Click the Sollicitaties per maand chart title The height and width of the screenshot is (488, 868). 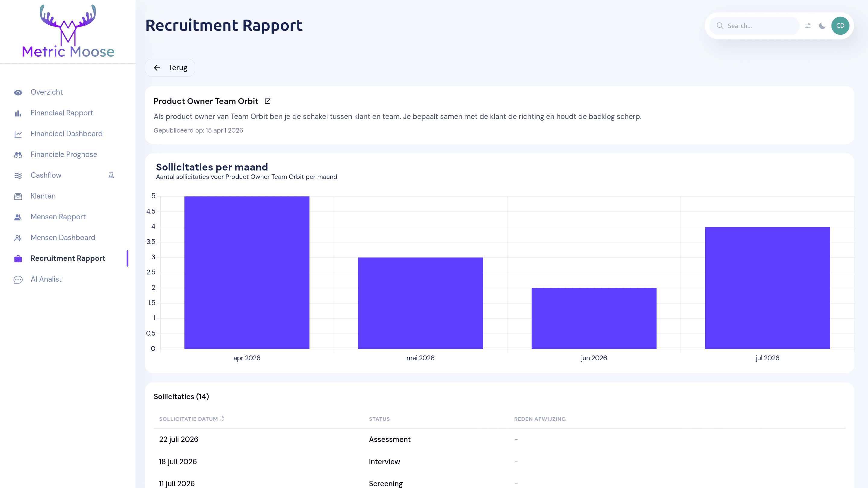click(x=212, y=167)
